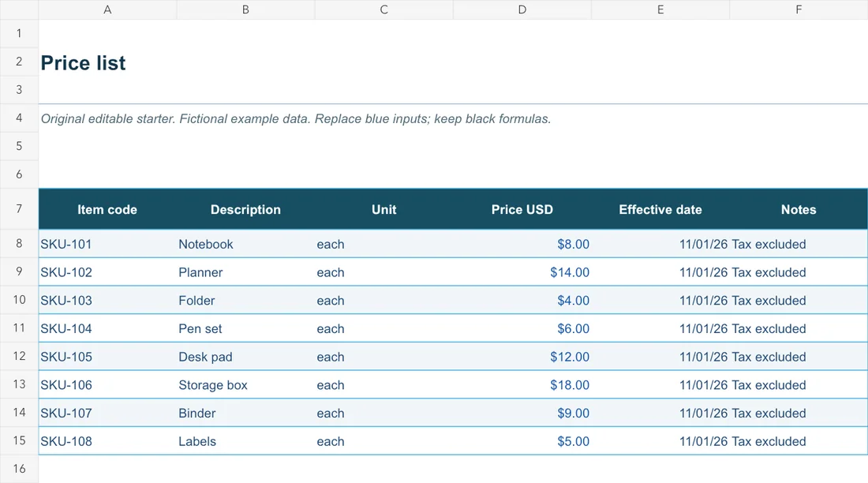Select the column C header
This screenshot has height=483, width=868.
pos(383,9)
